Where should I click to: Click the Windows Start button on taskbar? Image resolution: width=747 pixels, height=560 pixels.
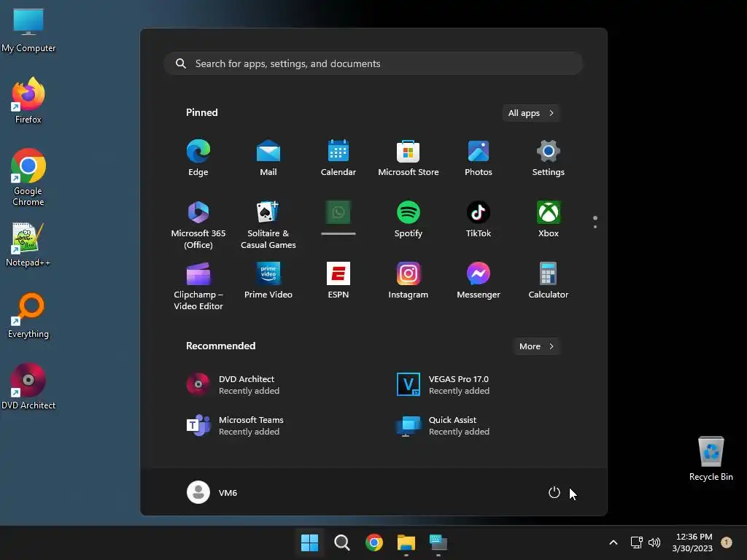click(309, 542)
